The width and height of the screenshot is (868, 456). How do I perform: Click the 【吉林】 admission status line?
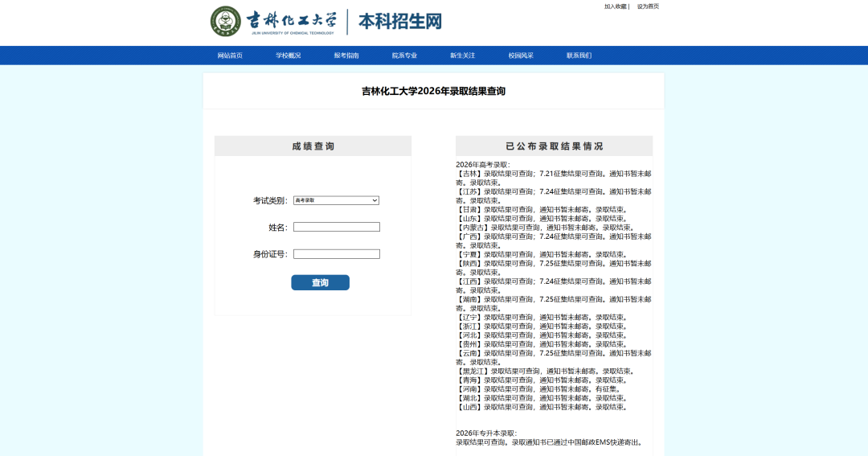coord(554,178)
